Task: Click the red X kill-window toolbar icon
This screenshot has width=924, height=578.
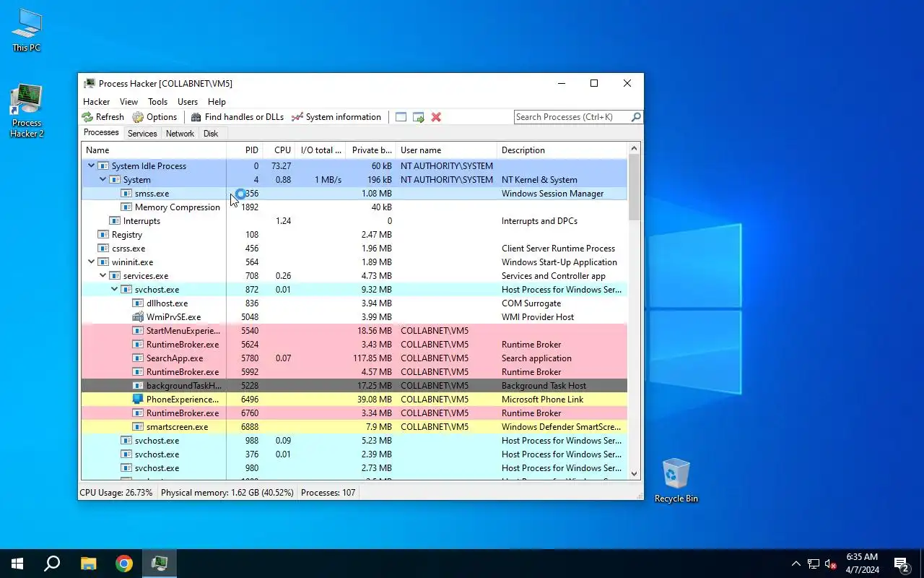Action: [436, 117]
